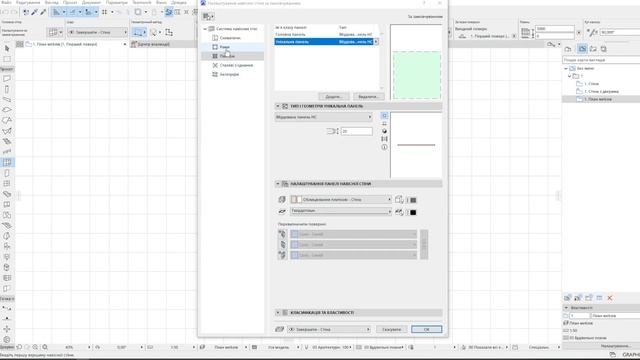
Task: Click the zoom magnifier icon in the bottom bar
Action: point(45,347)
